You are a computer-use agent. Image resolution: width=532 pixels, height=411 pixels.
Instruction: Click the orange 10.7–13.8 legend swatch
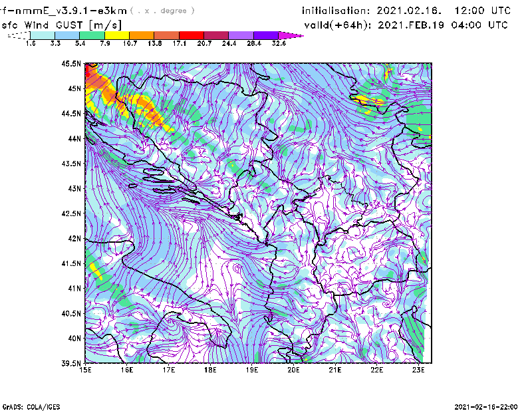(x=142, y=35)
